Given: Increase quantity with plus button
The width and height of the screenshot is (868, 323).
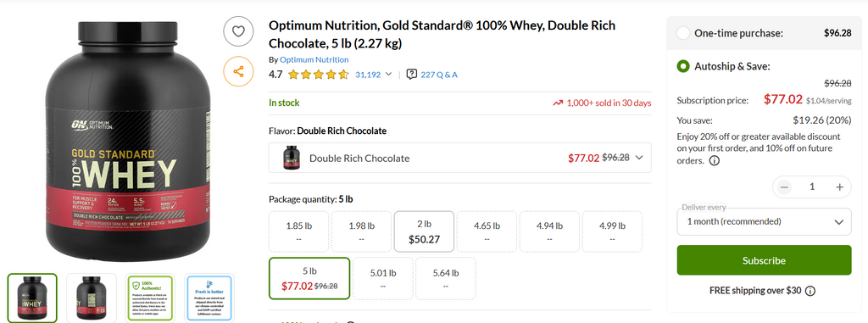Looking at the screenshot, I should [839, 187].
